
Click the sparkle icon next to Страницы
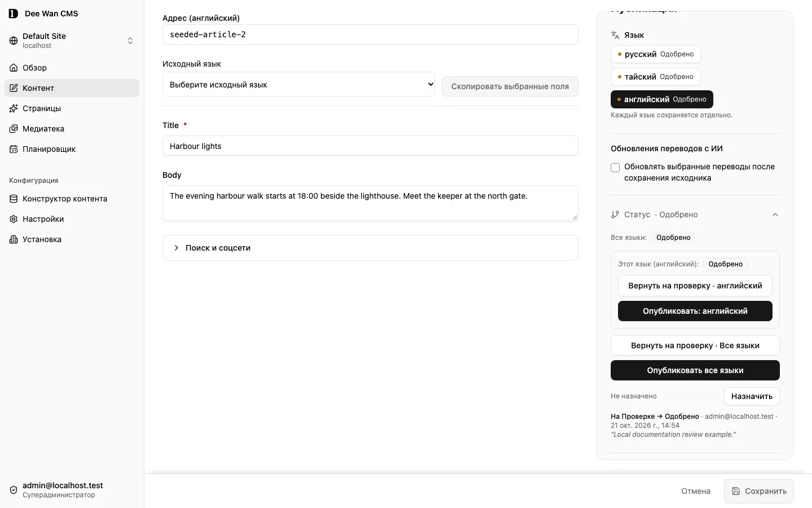coord(14,108)
